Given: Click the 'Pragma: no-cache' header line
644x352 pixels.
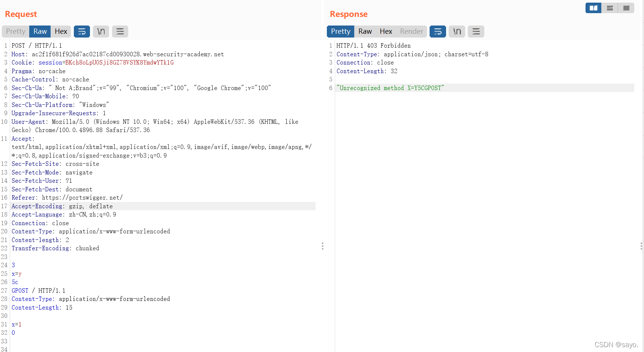Looking at the screenshot, I should [39, 71].
